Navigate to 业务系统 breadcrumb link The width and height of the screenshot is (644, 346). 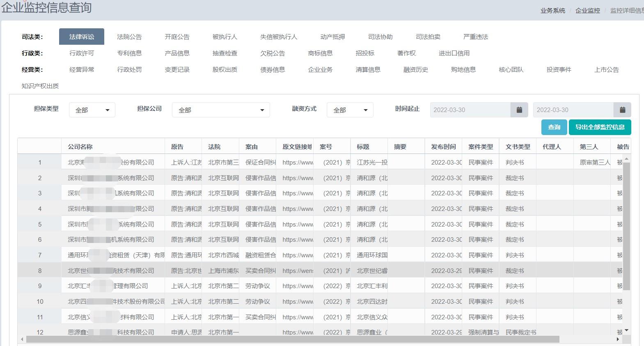click(x=552, y=11)
